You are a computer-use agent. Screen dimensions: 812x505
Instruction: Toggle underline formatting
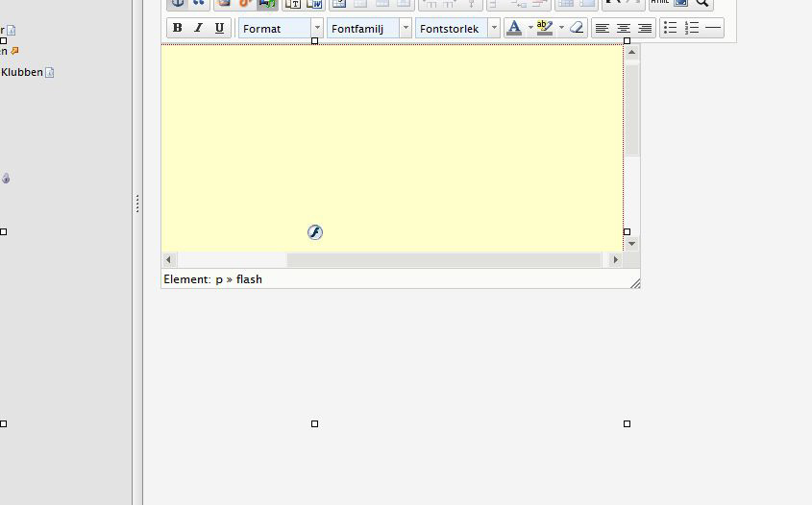tap(219, 28)
